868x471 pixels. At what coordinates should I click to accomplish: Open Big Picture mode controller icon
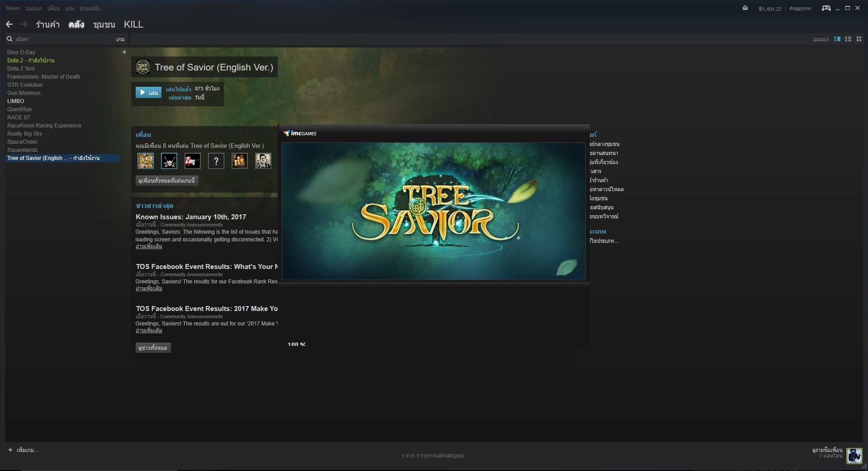826,8
